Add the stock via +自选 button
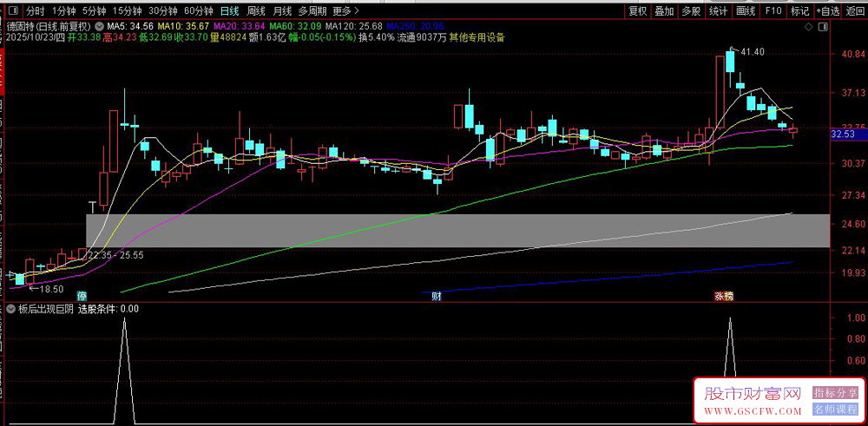This screenshot has width=868, height=426. coord(828,11)
